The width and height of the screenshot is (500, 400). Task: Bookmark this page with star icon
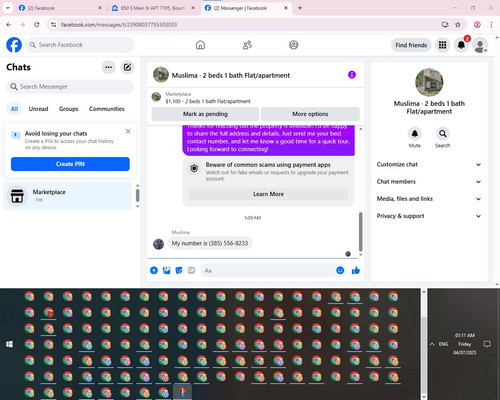click(458, 25)
